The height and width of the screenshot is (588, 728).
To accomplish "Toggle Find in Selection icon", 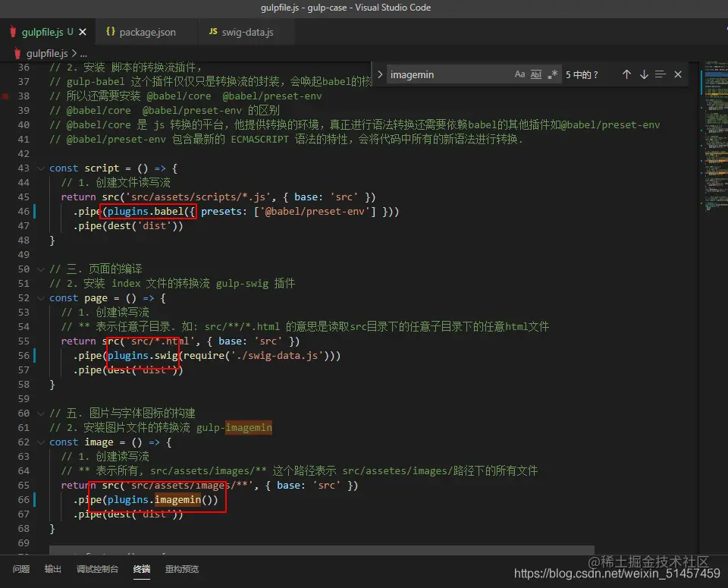I will click(661, 74).
